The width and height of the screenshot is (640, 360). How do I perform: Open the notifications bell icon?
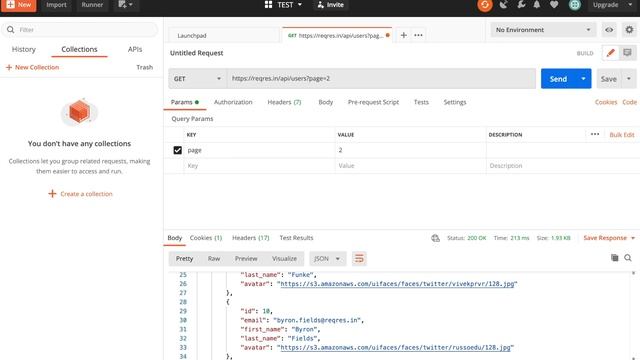click(537, 5)
